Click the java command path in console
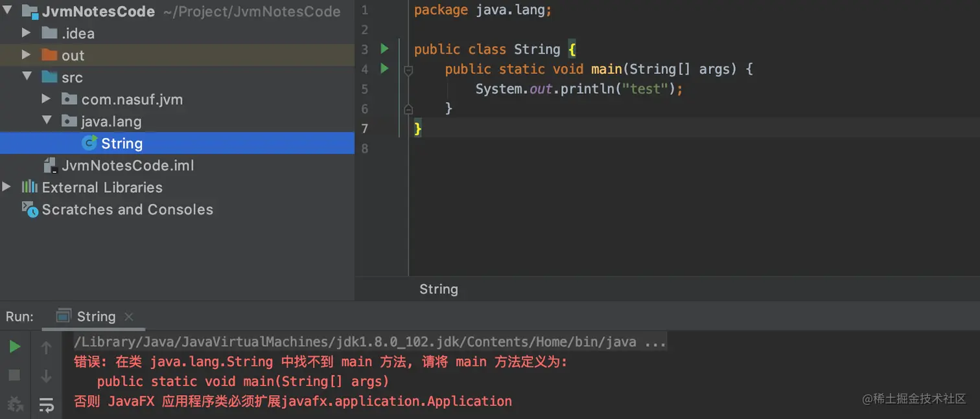This screenshot has width=980, height=419. click(370, 342)
